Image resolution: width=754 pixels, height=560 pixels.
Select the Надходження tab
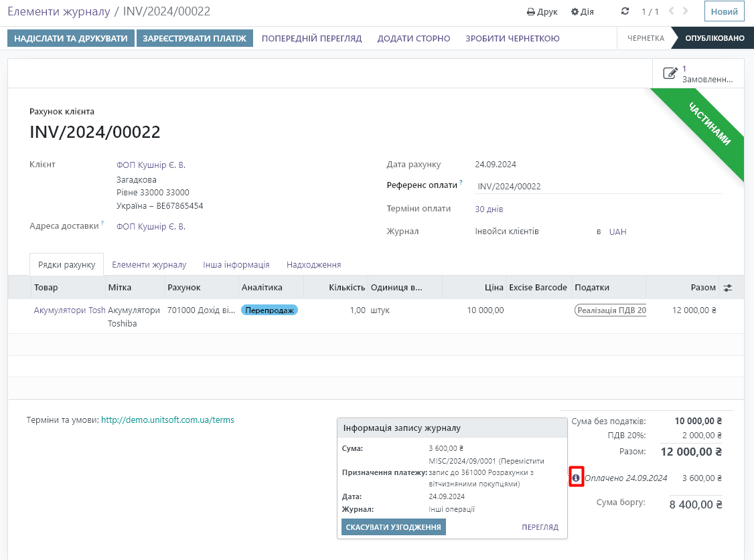coord(313,264)
